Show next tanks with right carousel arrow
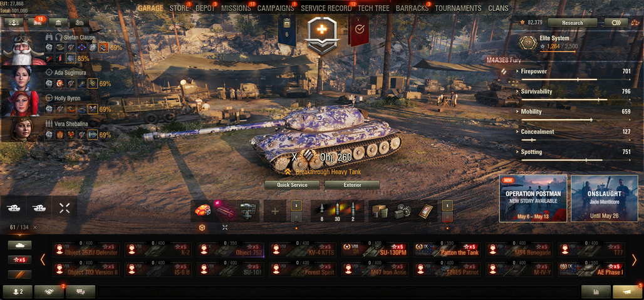Image resolution: width=644 pixels, height=300 pixels. click(x=634, y=260)
